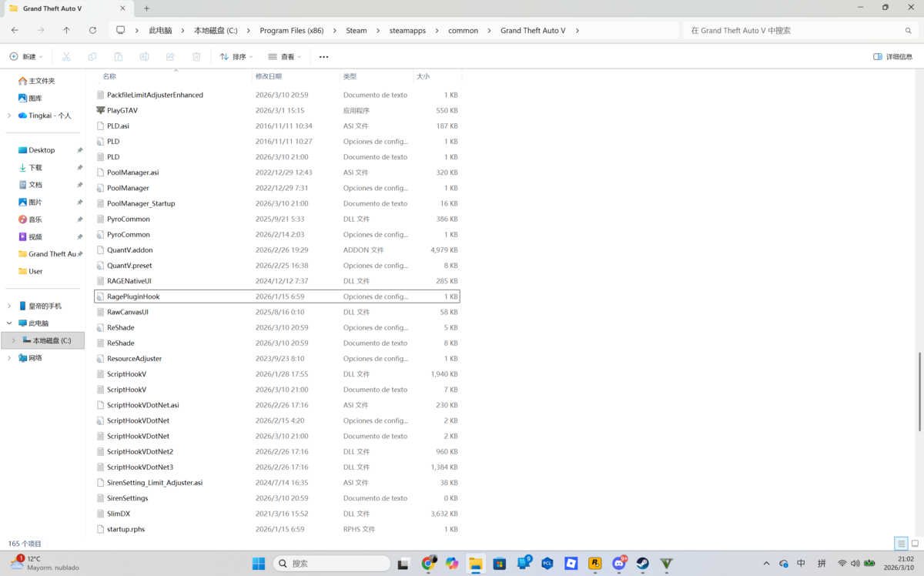Switch to details list view layout
The width and height of the screenshot is (924, 576).
click(x=901, y=544)
